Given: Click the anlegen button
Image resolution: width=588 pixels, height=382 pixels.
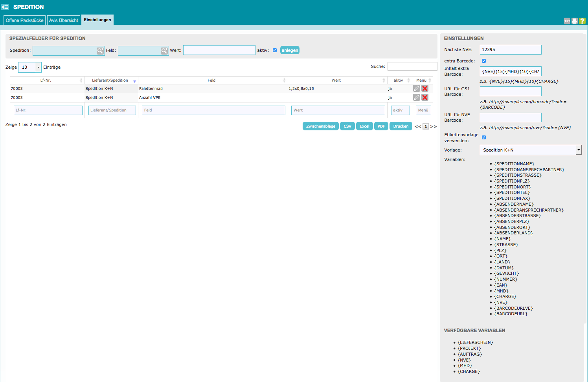Looking at the screenshot, I should point(290,50).
